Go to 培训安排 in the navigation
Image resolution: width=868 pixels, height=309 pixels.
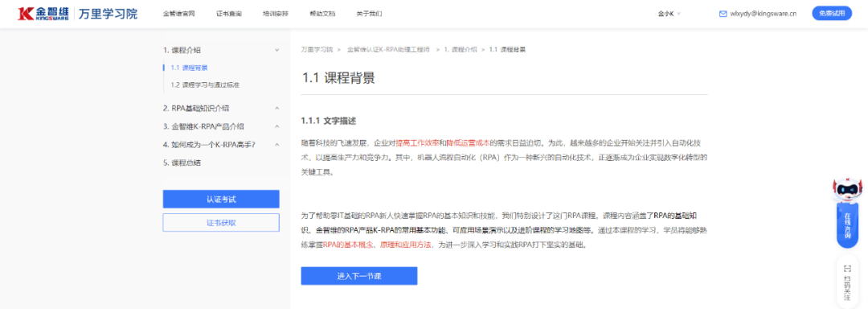coord(275,14)
